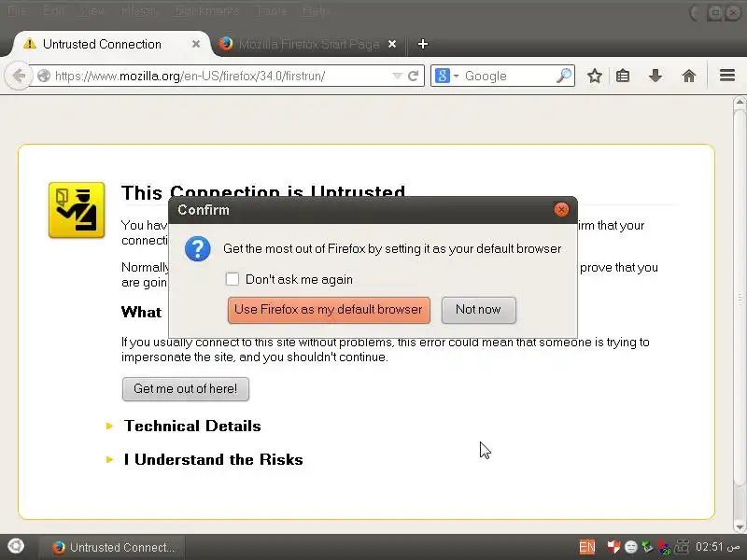Click the yellow untrusted officer warning icon
Image resolution: width=747 pixels, height=560 pixels.
(x=77, y=210)
